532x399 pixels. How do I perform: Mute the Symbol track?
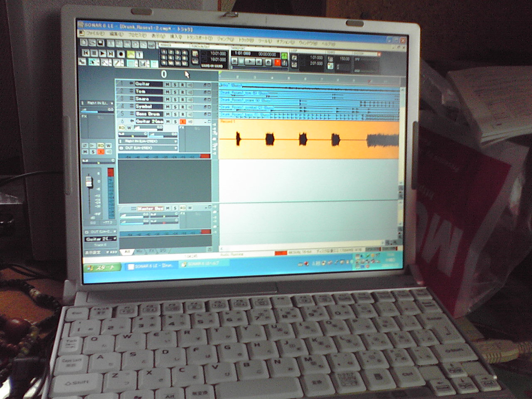pos(167,107)
